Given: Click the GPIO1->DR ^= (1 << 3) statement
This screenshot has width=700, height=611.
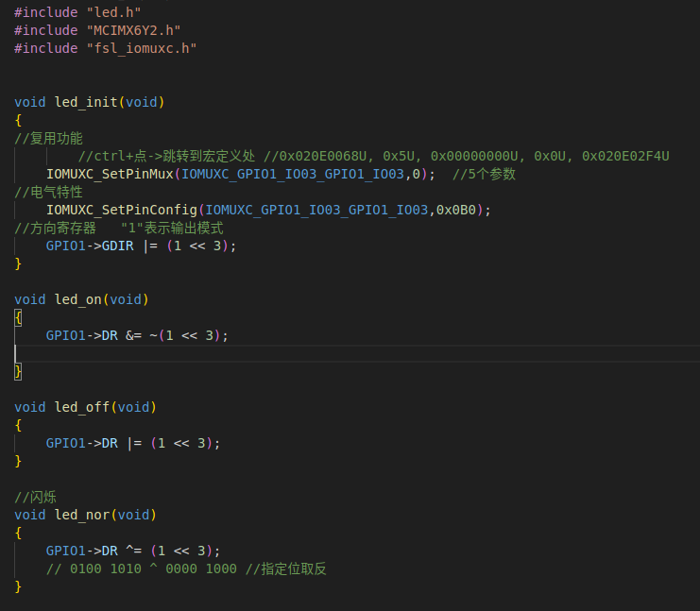Looking at the screenshot, I should point(133,551).
